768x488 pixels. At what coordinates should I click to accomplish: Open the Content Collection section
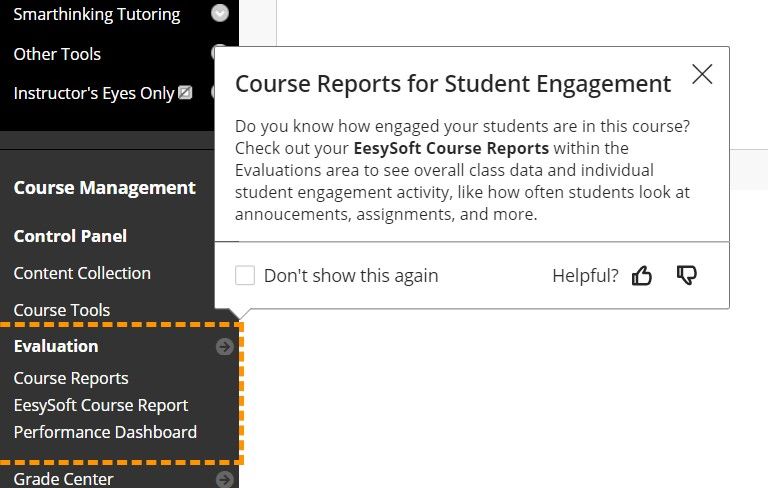[82, 273]
